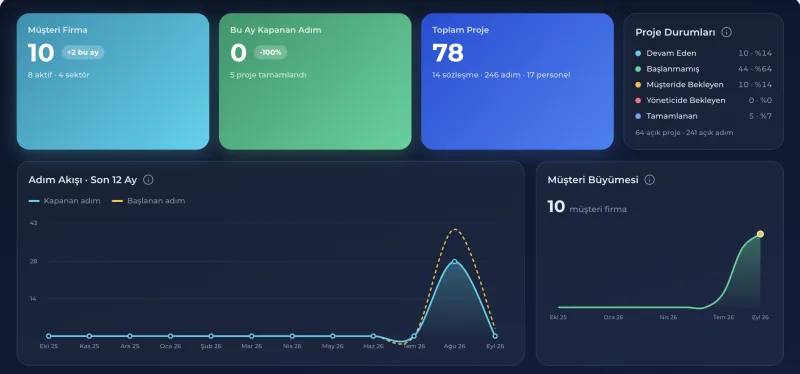Select the Yöneticide Bekleyen status row
The width and height of the screenshot is (800, 374).
tap(703, 101)
